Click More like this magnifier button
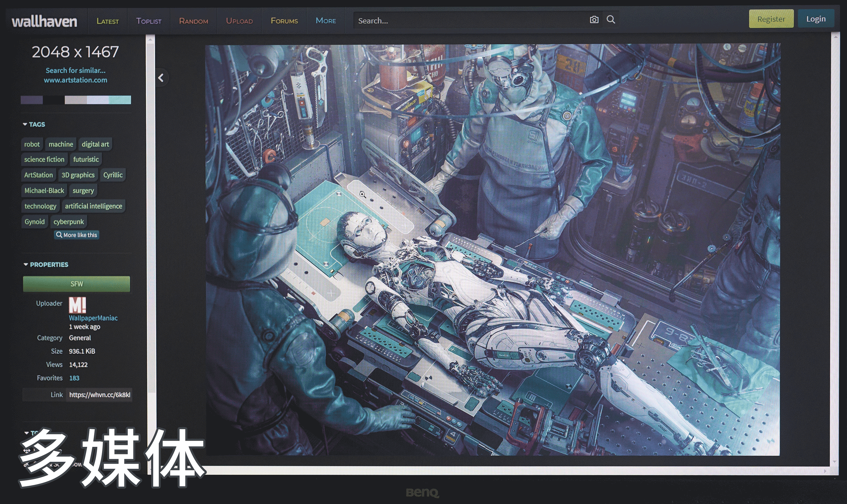Viewport: 847px width, 504px height. (77, 235)
